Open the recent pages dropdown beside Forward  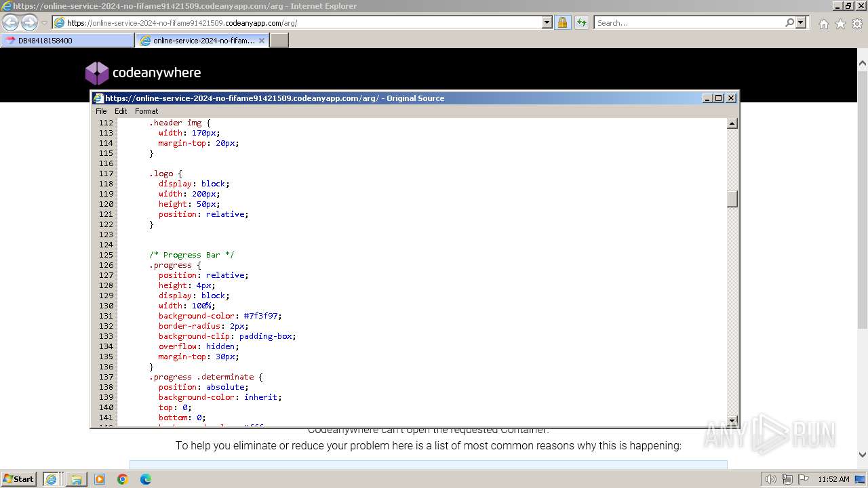(44, 23)
